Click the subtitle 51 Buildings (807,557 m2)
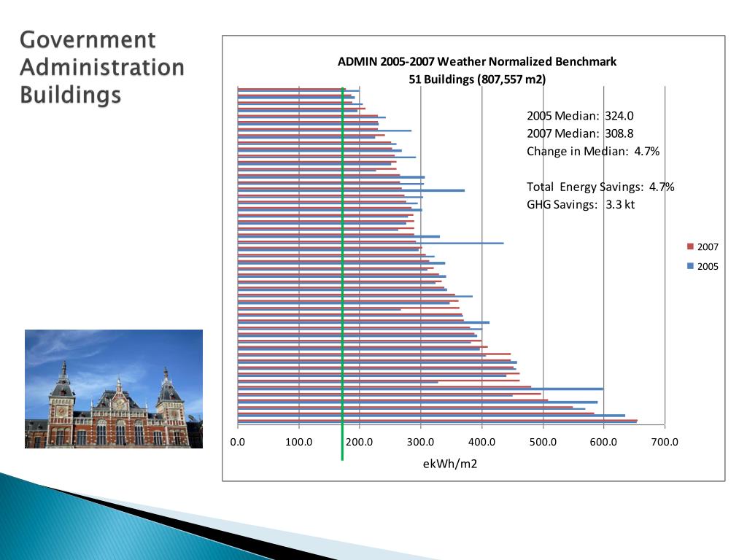This screenshot has height=560, width=747. pos(477,79)
